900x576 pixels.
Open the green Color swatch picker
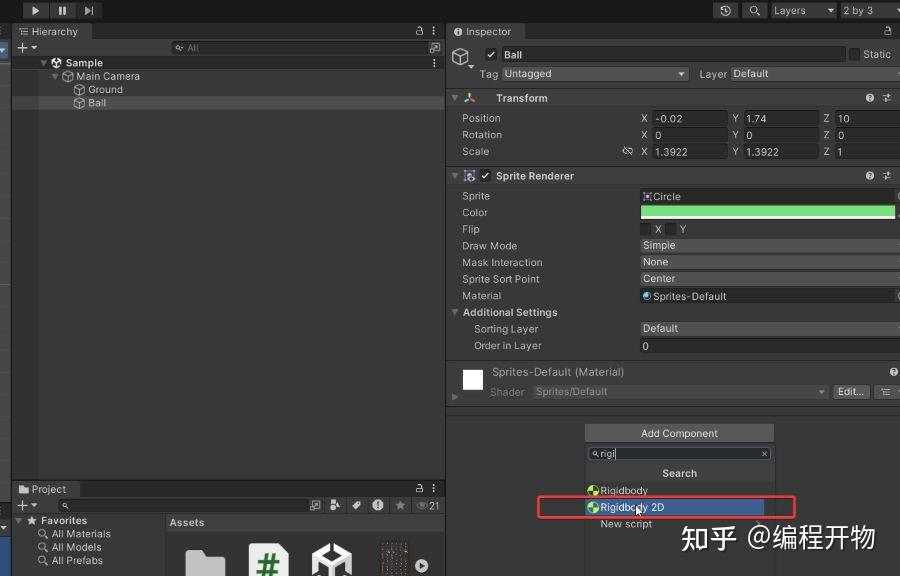click(x=767, y=212)
